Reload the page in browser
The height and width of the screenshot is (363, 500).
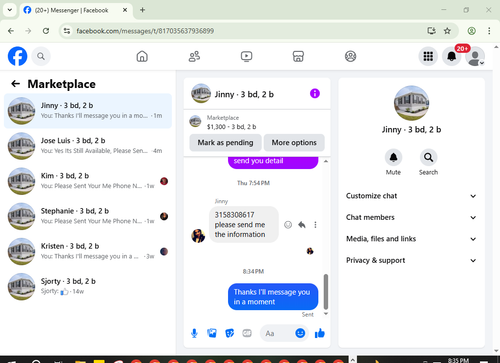[x=46, y=31]
